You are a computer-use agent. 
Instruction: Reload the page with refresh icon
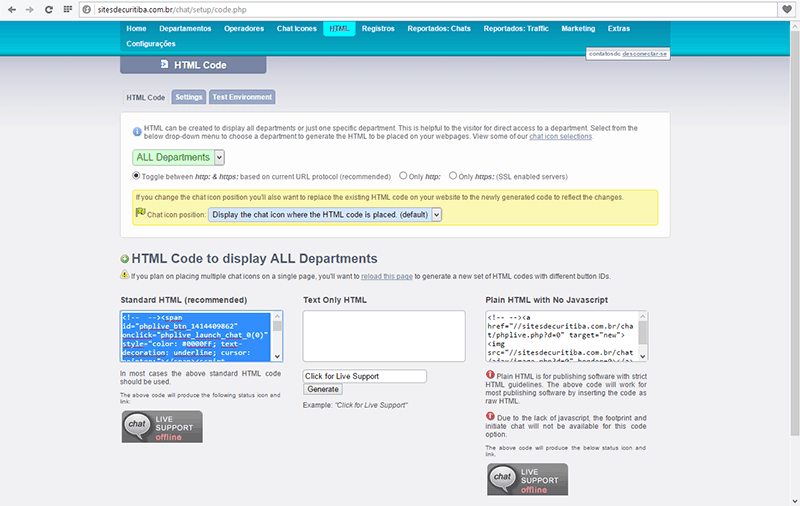(x=48, y=10)
